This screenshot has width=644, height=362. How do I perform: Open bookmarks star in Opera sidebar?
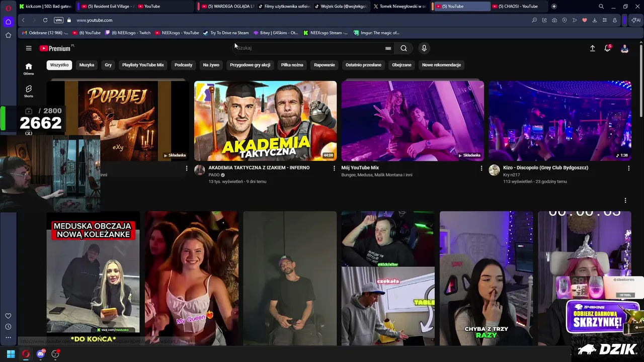(x=8, y=35)
